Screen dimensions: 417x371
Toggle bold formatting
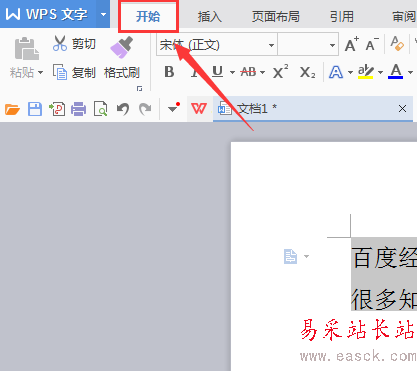[x=169, y=72]
